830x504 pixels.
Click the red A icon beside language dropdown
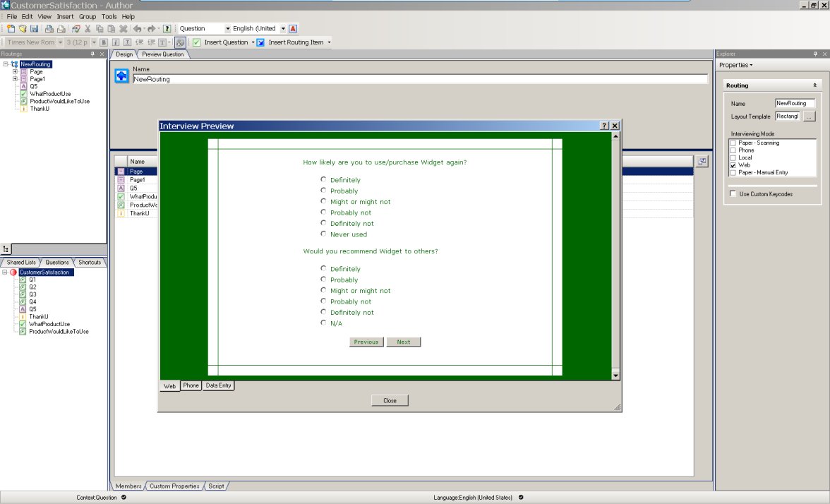click(x=293, y=28)
